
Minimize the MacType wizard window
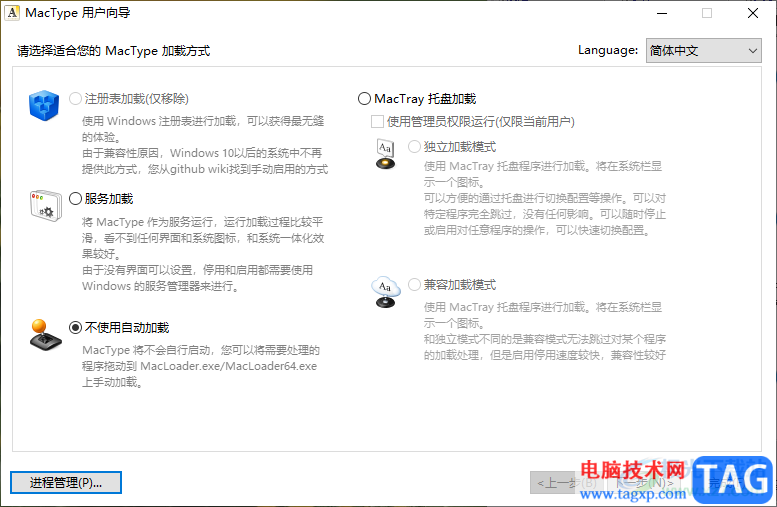(x=662, y=13)
